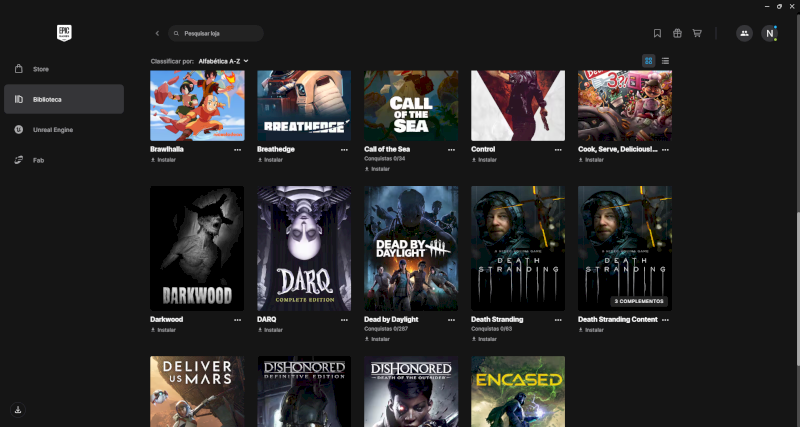The image size is (800, 427).
Task: Open the wishlist bookmark icon
Action: click(657, 33)
